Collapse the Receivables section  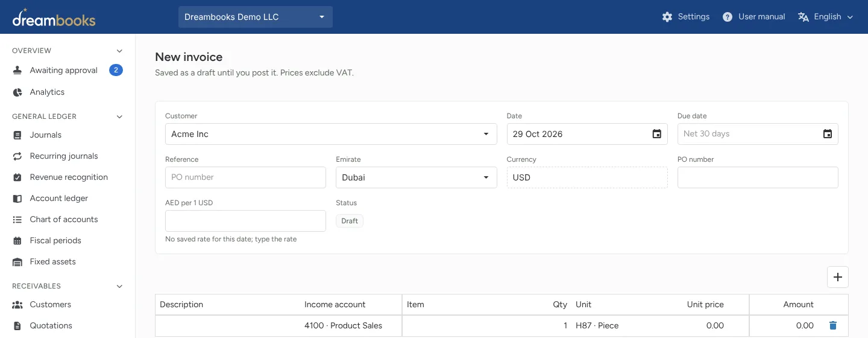point(119,286)
